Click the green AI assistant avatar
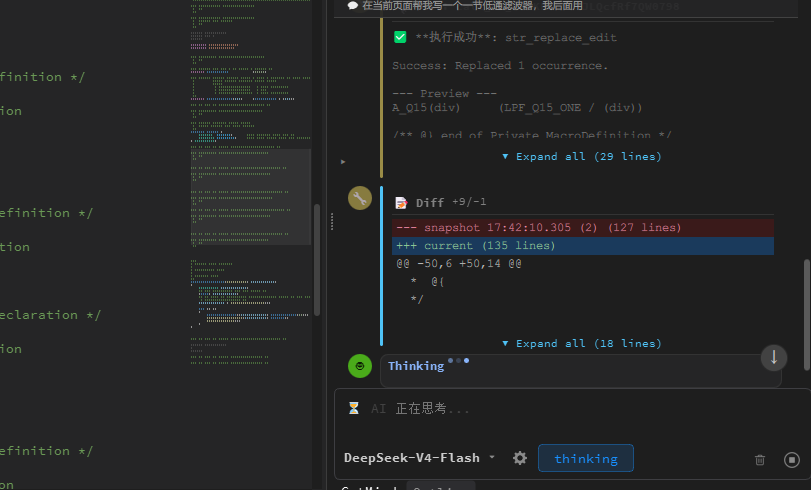 click(x=360, y=366)
